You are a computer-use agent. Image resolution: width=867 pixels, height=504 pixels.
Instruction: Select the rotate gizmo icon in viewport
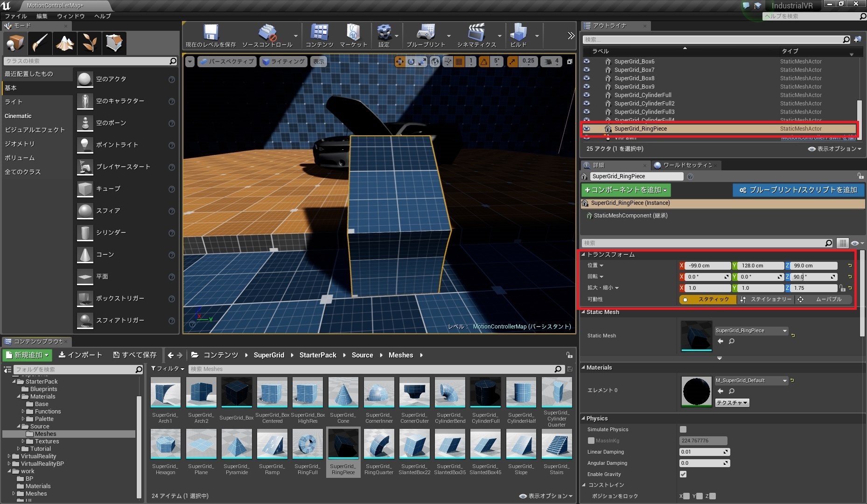411,62
